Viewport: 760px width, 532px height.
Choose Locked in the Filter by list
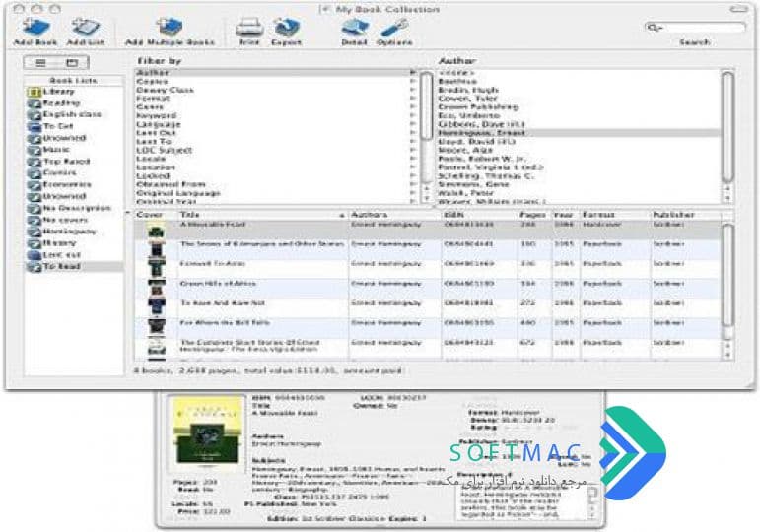(x=276, y=176)
